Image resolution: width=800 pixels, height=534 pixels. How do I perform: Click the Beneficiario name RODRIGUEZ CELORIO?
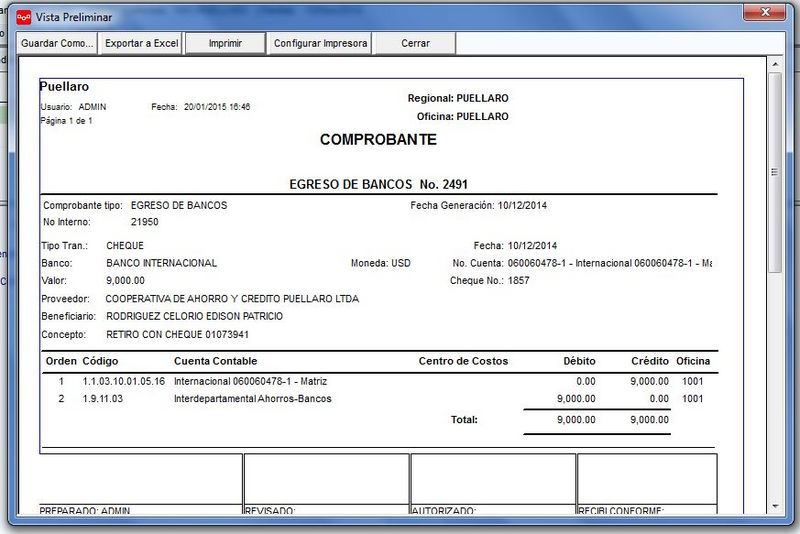(x=194, y=316)
